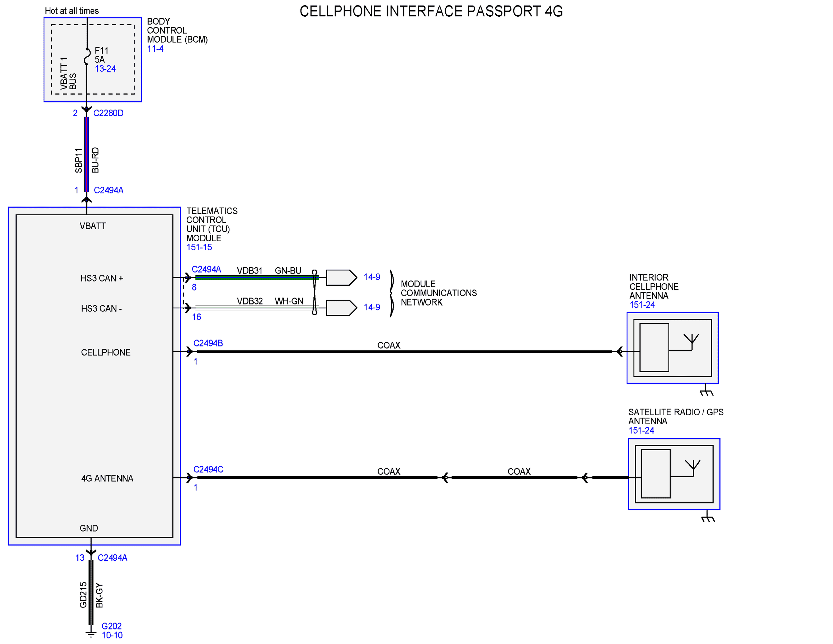Screen dimensions: 833x644
Task: Open C2494A link beside pin 13
Action: (112, 558)
